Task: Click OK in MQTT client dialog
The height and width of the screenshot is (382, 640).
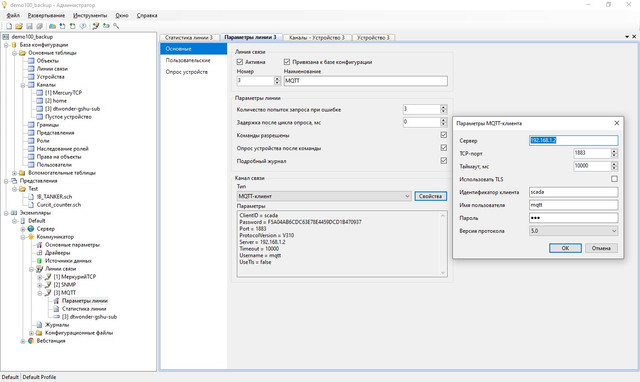Action: [x=565, y=248]
